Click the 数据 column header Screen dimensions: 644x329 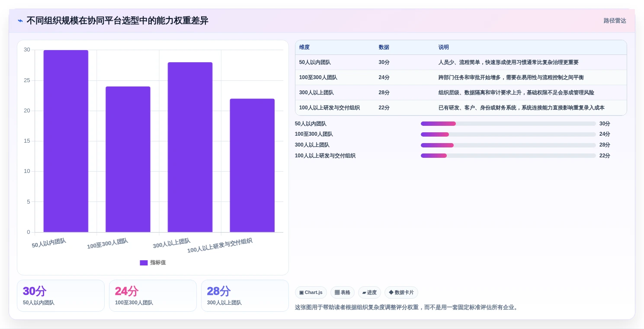pyautogui.click(x=384, y=48)
